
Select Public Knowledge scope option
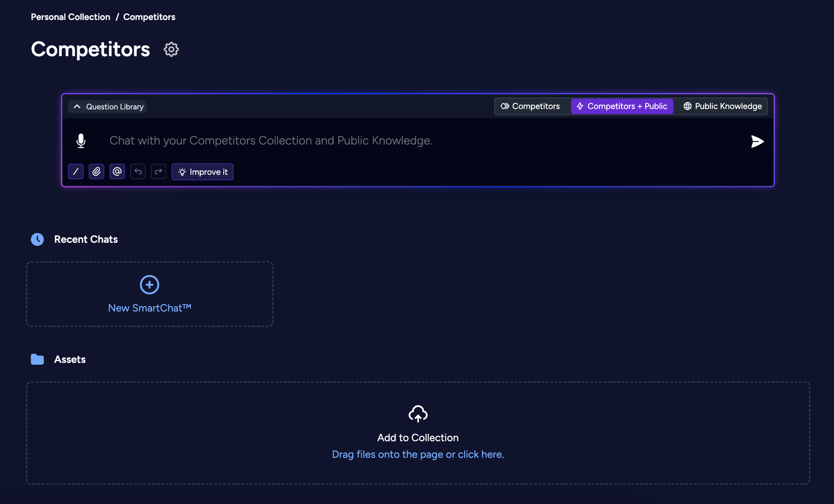click(x=722, y=106)
